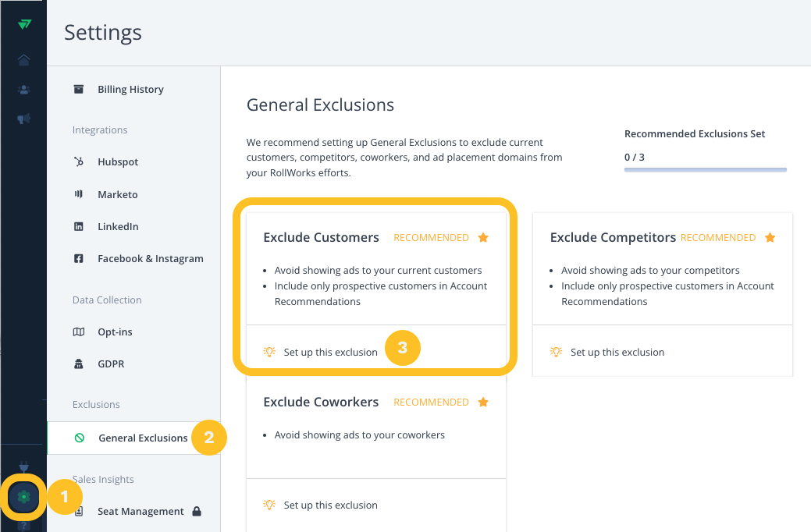Viewport: 811px width, 532px height.
Task: Click the Exclude Coworkers card title
Action: (x=321, y=402)
